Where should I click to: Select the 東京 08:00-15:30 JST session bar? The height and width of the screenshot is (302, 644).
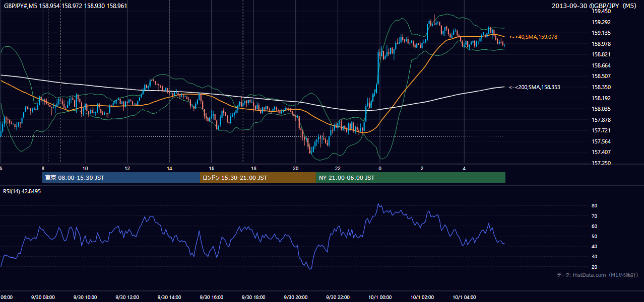click(x=121, y=178)
